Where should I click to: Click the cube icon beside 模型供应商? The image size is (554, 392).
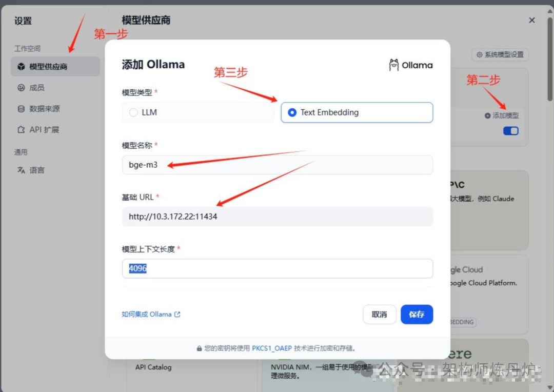click(x=21, y=67)
